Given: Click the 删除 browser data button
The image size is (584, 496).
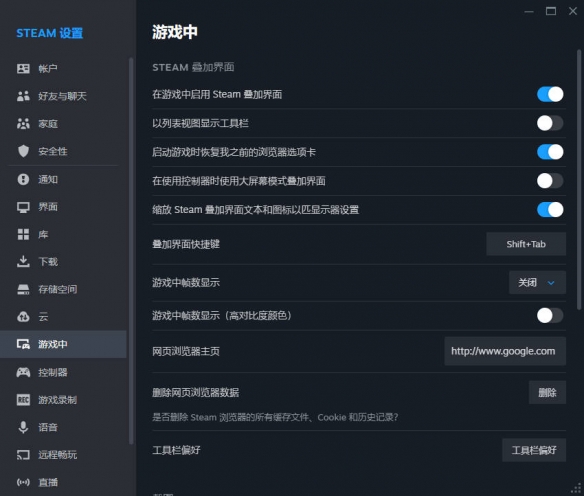Looking at the screenshot, I should click(x=547, y=392).
